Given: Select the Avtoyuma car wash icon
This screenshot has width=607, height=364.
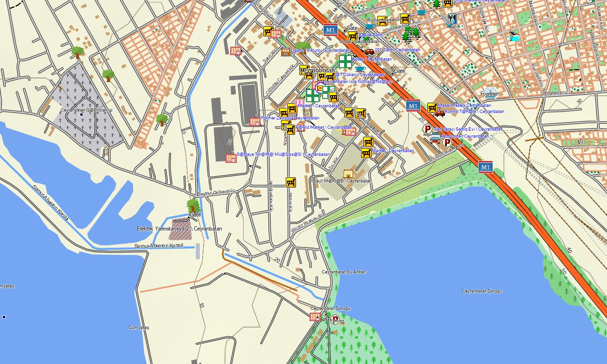Looking at the screenshot, I should point(435,137).
